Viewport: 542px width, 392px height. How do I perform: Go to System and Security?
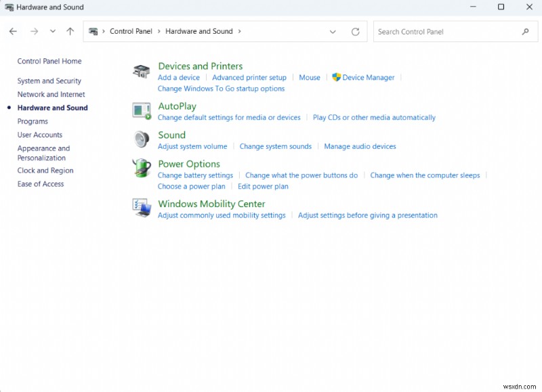pyautogui.click(x=49, y=81)
